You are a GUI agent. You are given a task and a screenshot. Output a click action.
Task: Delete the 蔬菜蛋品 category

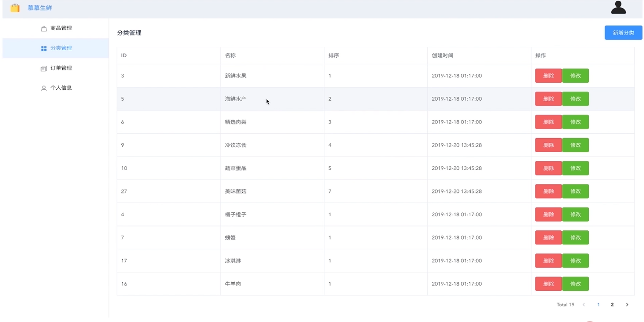pos(548,168)
